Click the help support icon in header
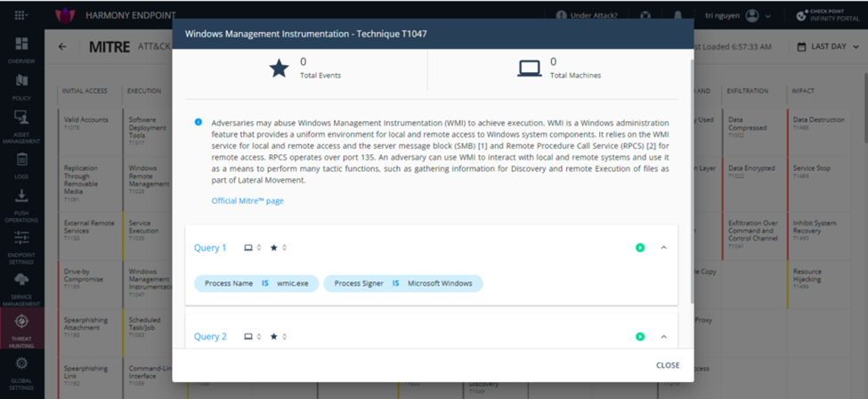The image size is (868, 399). [645, 16]
